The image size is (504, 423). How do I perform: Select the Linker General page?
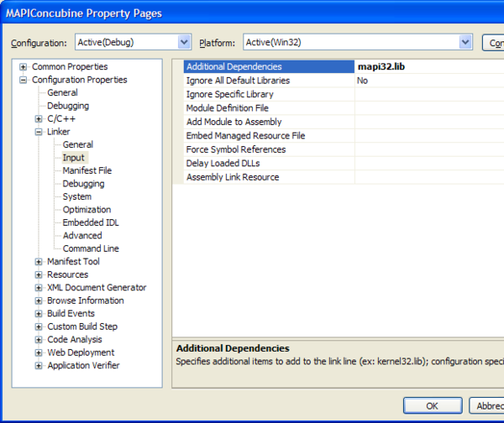(x=78, y=145)
